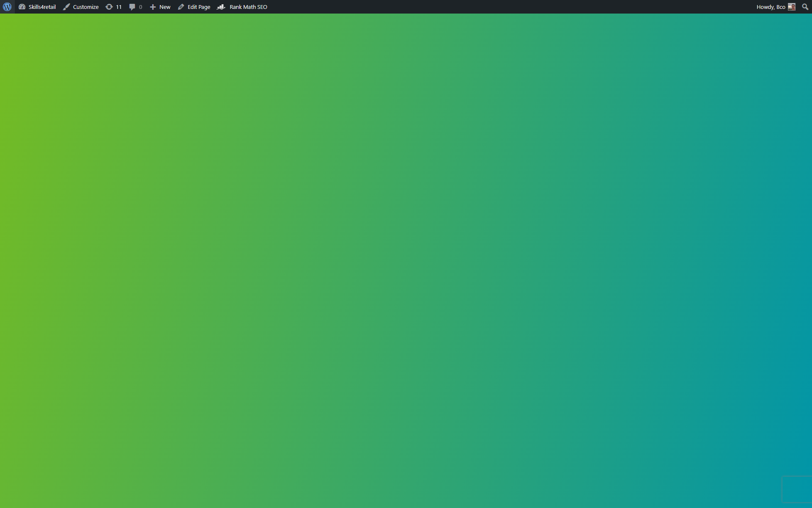Image resolution: width=812 pixels, height=508 pixels.
Task: Click the user avatar thumbnail
Action: click(x=792, y=7)
